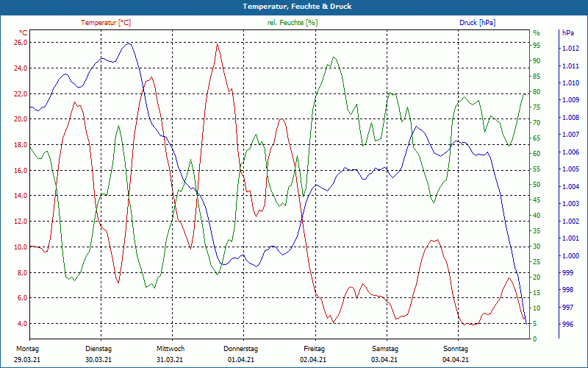Click the date 03.04.21
588x368 pixels.
click(384, 360)
